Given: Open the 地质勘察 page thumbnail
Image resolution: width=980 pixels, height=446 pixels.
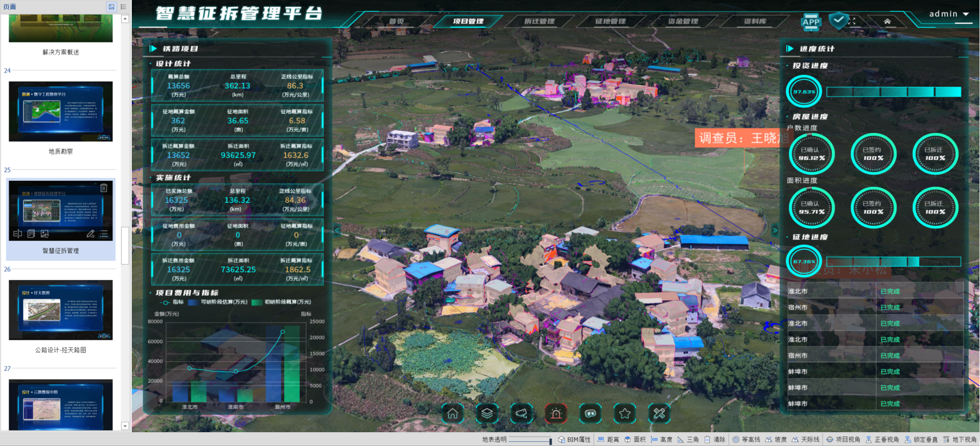Looking at the screenshot, I should point(61,111).
